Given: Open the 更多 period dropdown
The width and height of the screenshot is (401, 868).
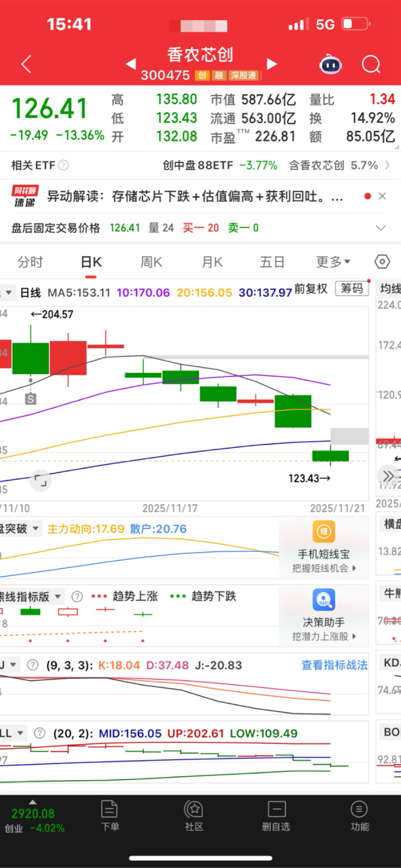Looking at the screenshot, I should [334, 261].
